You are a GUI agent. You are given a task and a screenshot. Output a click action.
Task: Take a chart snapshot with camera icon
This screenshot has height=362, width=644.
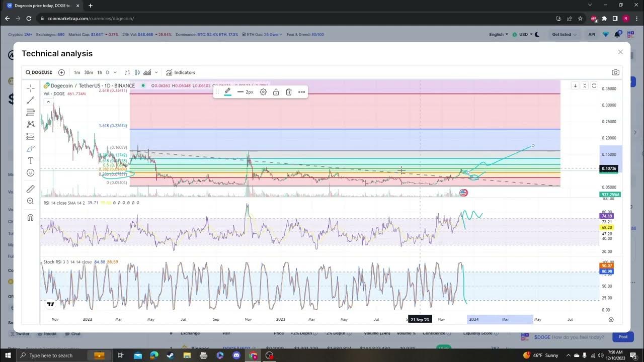615,72
